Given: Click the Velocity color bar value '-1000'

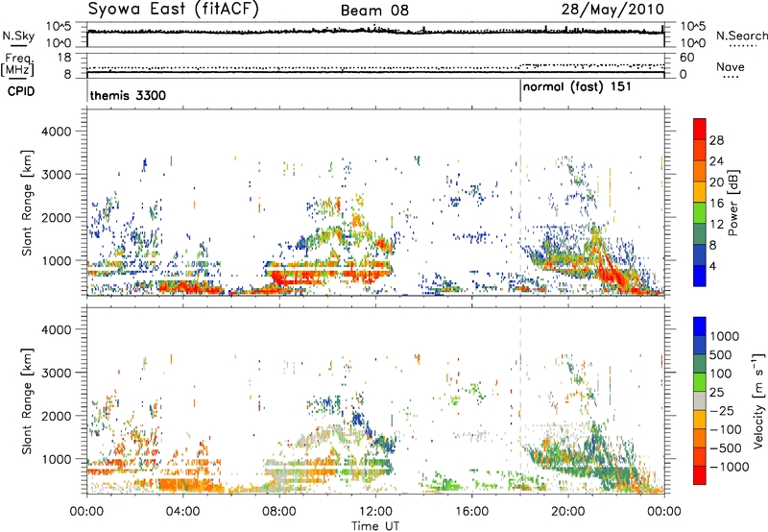Looking at the screenshot, I should click(x=730, y=467).
